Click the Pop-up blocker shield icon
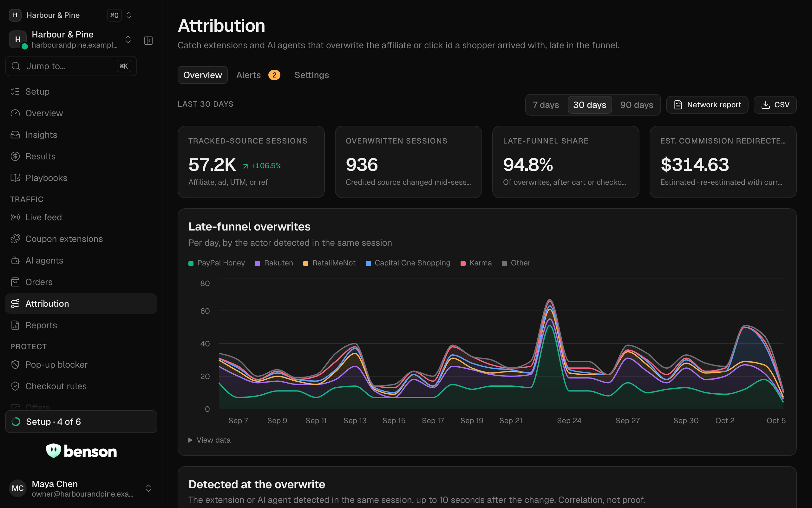The image size is (812, 508). click(15, 364)
